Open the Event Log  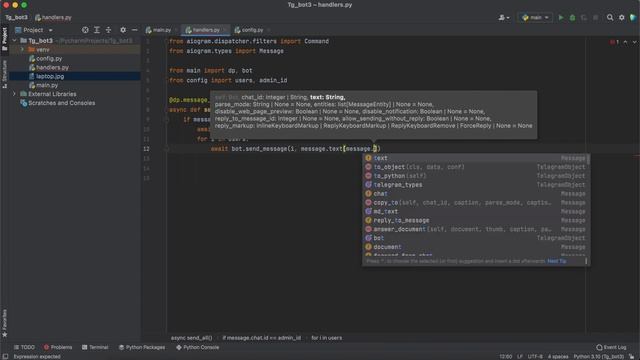(611, 347)
